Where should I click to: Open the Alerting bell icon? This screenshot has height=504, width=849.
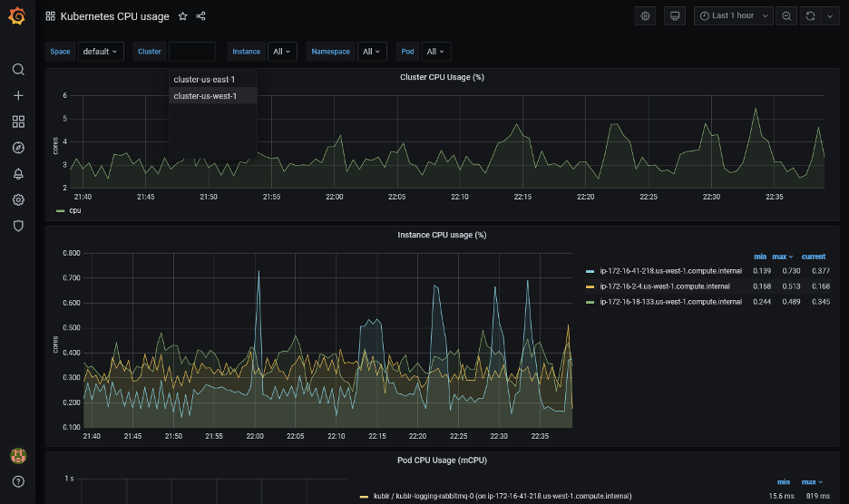coord(18,174)
